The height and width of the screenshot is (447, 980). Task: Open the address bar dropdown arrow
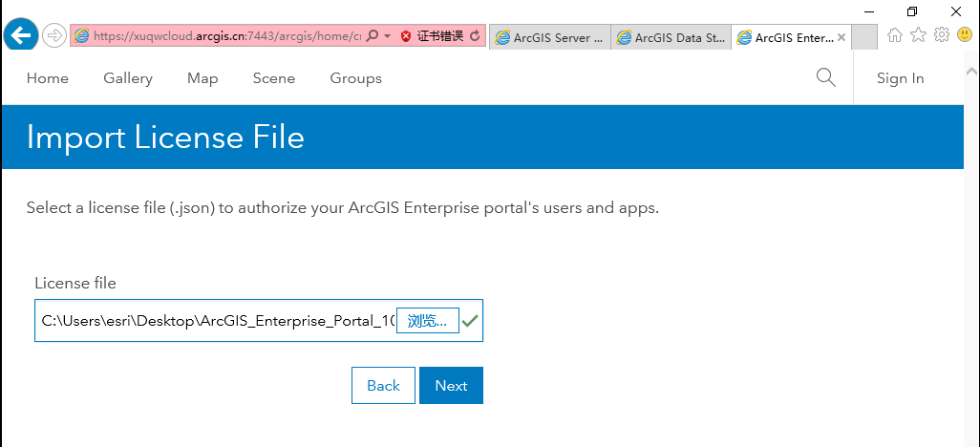click(388, 36)
